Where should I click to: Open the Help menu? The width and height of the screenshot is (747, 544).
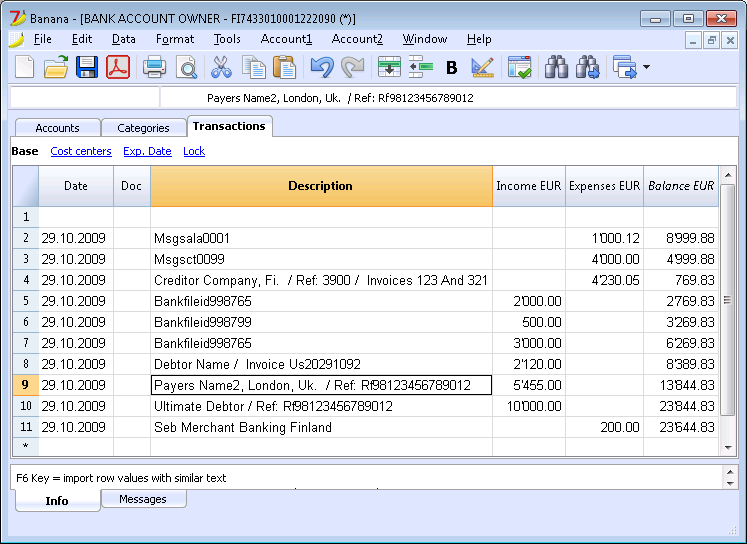point(479,39)
